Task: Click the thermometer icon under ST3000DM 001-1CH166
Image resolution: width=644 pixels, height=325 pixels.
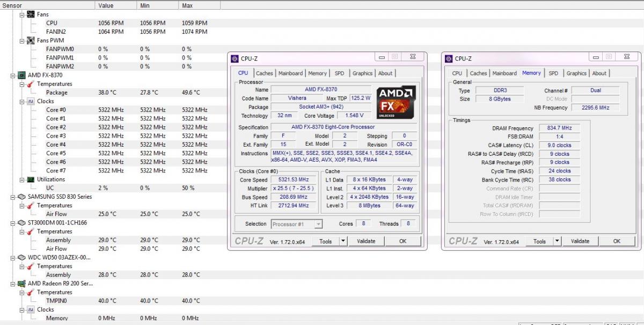Action: [x=31, y=232]
